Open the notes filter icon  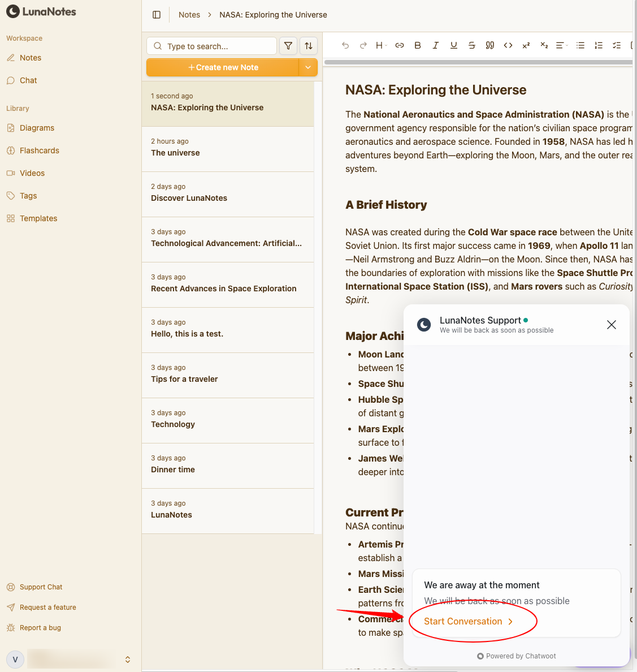click(288, 46)
